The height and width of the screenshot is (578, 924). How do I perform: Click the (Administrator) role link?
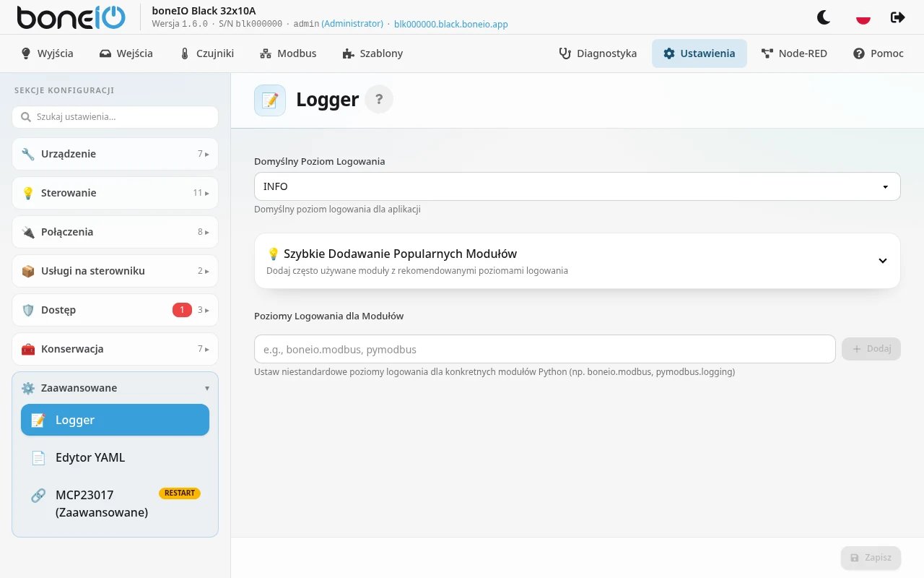click(352, 24)
